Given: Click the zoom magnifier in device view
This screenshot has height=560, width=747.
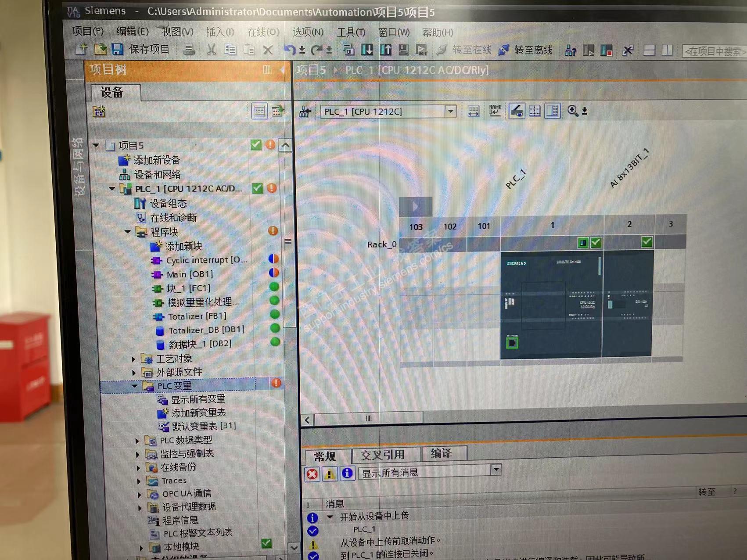Looking at the screenshot, I should point(573,111).
